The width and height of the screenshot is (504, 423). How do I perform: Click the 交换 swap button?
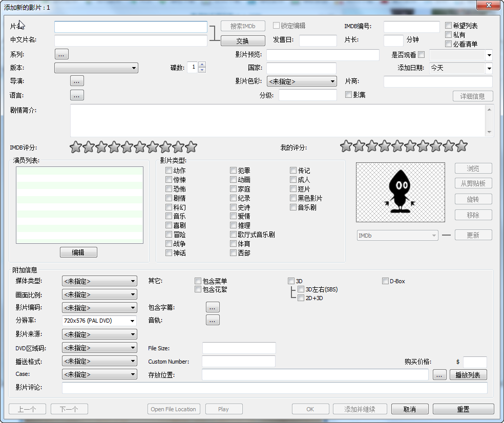click(x=243, y=41)
